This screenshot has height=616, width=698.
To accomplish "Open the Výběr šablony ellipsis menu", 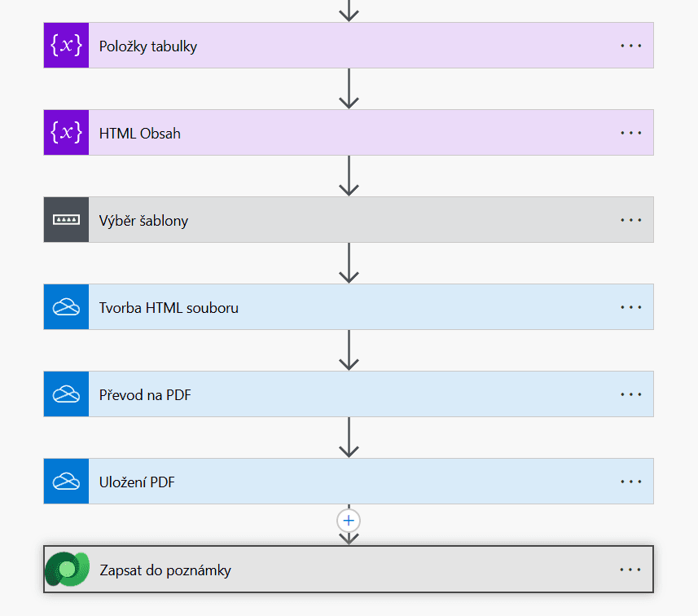I will pos(630,220).
